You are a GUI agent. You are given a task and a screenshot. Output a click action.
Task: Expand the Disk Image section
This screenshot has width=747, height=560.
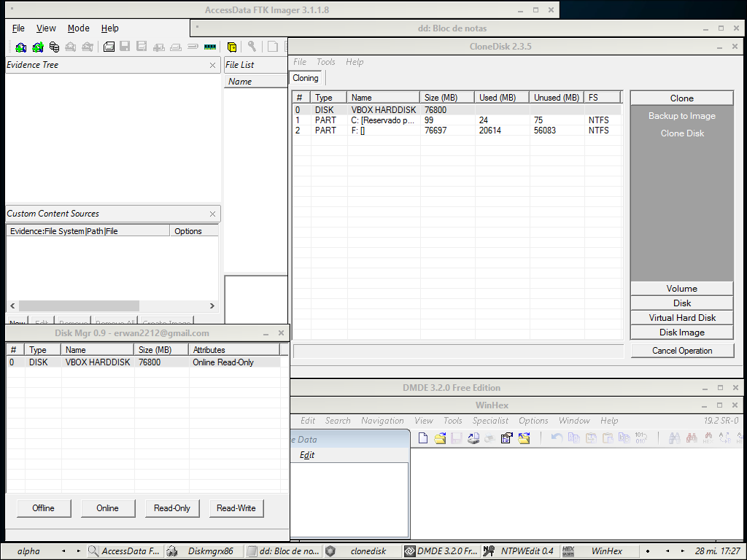pyautogui.click(x=681, y=332)
